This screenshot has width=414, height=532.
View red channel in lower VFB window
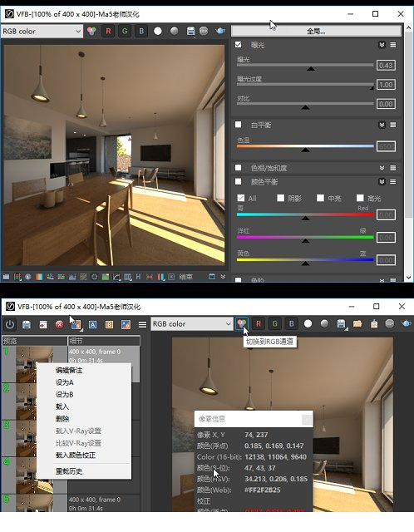(x=259, y=323)
